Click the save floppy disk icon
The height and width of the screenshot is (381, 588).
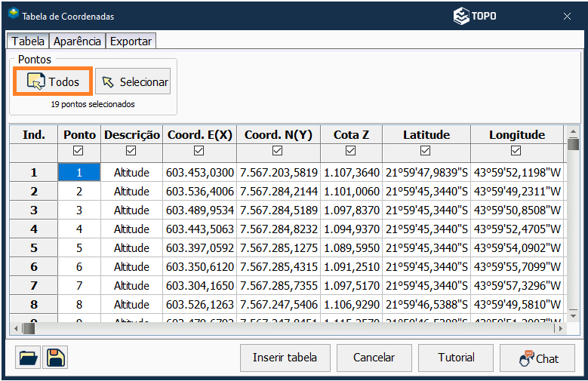(55, 358)
